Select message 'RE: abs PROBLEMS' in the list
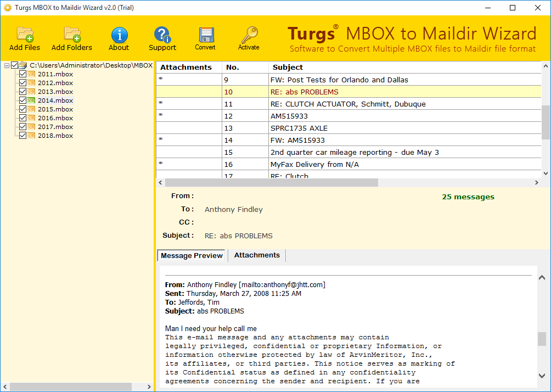Image resolution: width=551 pixels, height=392 pixels. (348, 92)
